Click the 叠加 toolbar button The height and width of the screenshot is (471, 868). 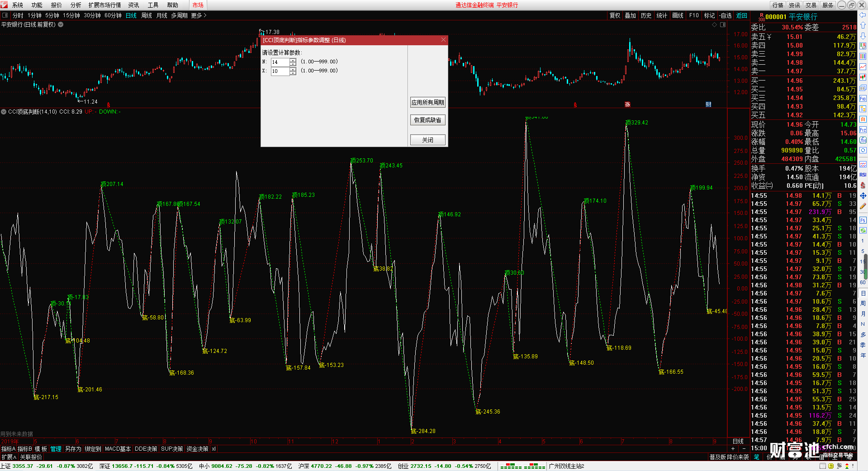(x=631, y=15)
